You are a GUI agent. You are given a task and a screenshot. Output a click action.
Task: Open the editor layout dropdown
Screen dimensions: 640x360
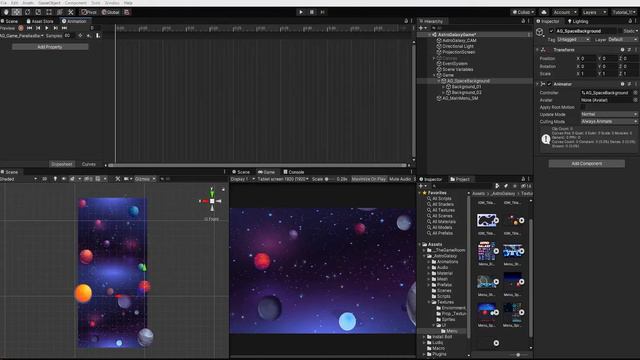[624, 12]
